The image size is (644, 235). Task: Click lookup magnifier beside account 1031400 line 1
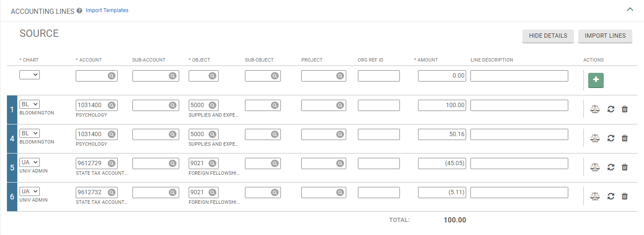[x=111, y=105]
